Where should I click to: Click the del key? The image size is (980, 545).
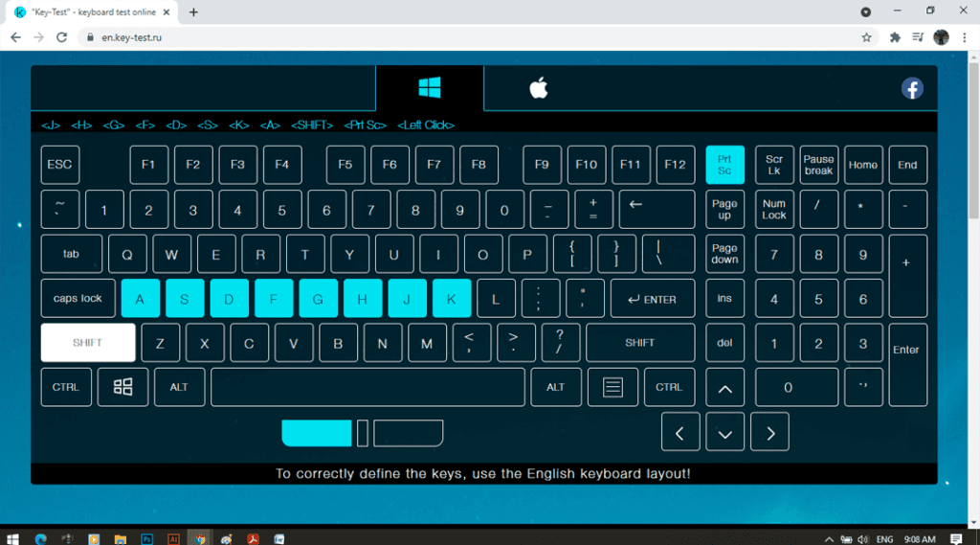(x=725, y=343)
